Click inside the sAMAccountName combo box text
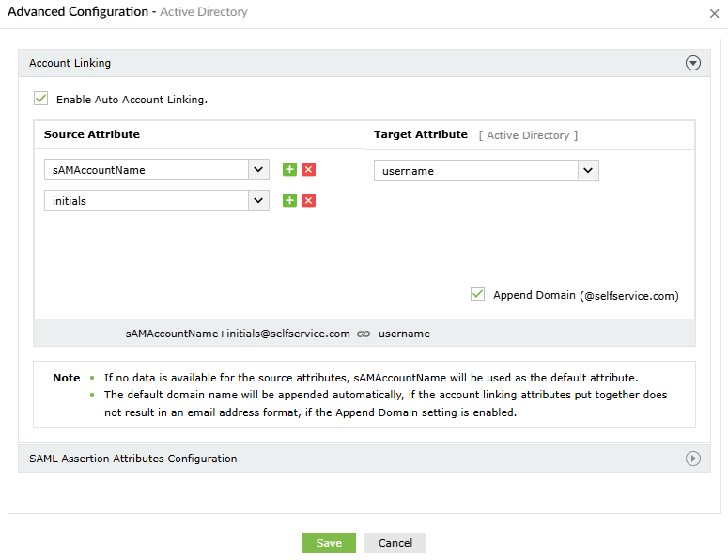Screen dimensions: 728x560 (146, 170)
